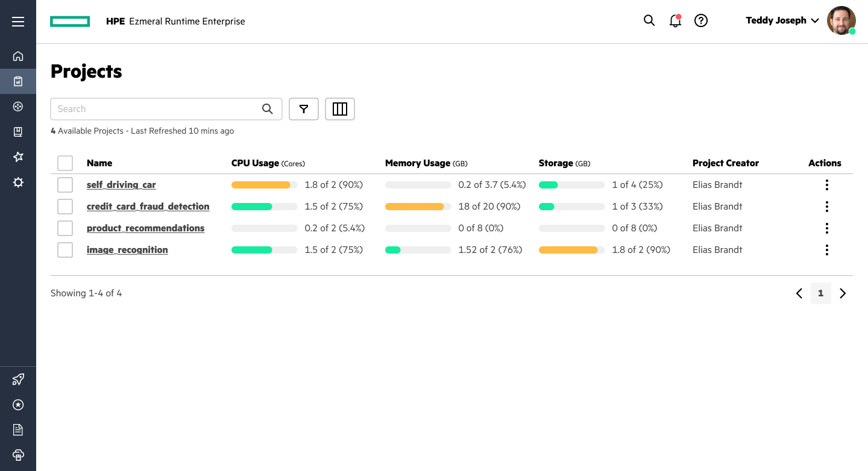The image size is (868, 471).
Task: Open notifications bell
Action: tap(675, 20)
